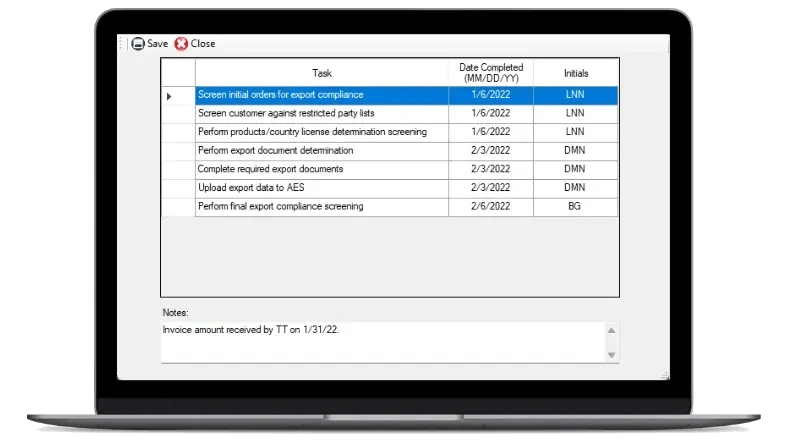Viewport: 800px width, 446px height.
Task: Click the window resize grip in corner
Action: coord(665,376)
